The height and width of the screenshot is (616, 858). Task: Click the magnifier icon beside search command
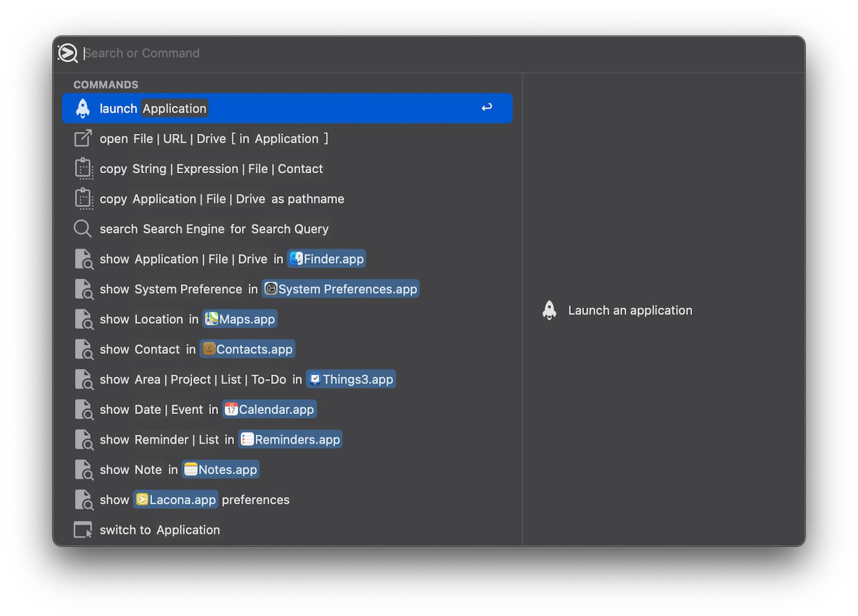click(83, 229)
